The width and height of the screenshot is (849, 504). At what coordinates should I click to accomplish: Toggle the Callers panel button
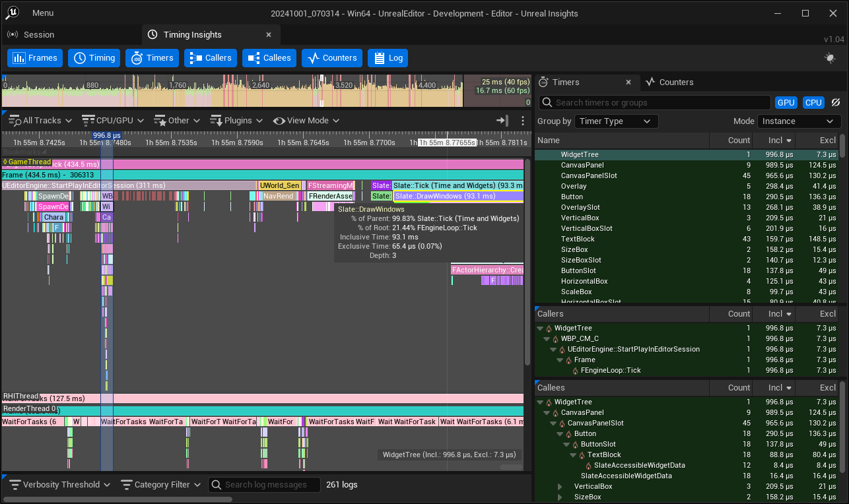(x=210, y=58)
